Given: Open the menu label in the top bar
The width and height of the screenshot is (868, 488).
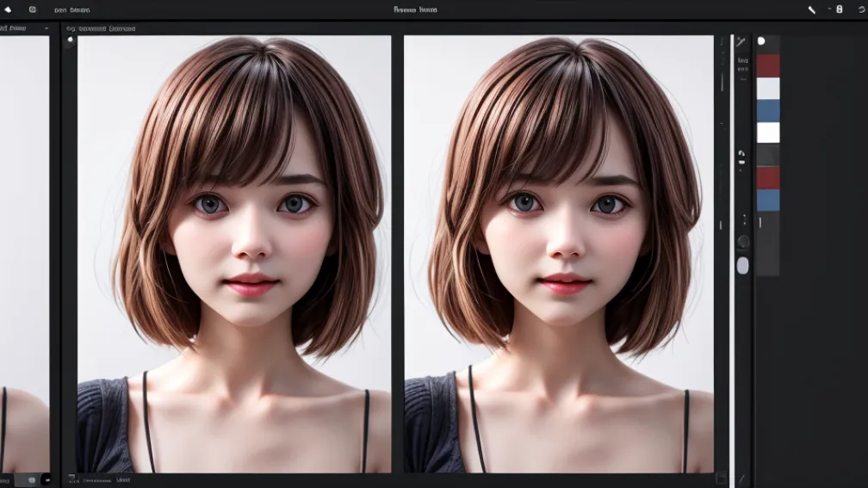Looking at the screenshot, I should (x=72, y=10).
